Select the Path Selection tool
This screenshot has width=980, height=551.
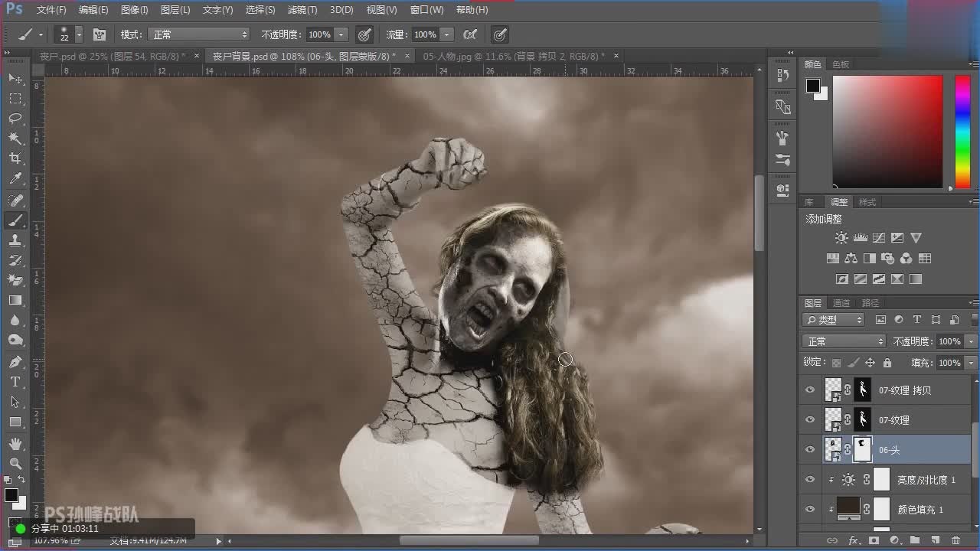point(15,401)
